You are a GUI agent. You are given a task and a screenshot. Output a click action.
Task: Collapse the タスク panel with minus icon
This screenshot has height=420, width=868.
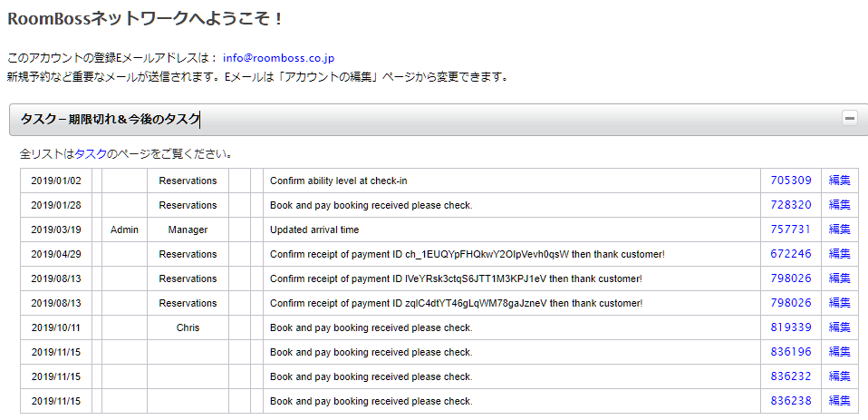point(849,119)
